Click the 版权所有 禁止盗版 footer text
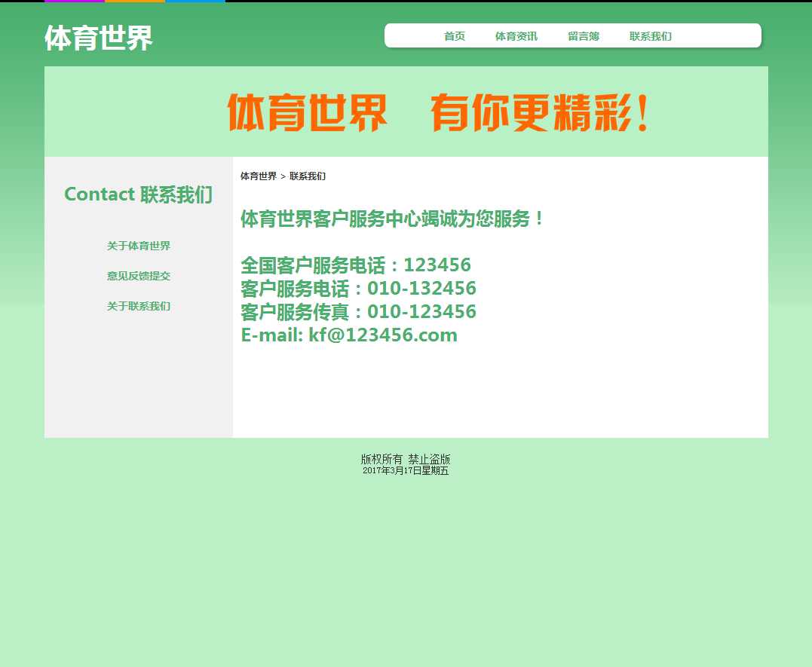The width and height of the screenshot is (812, 667). (406, 459)
